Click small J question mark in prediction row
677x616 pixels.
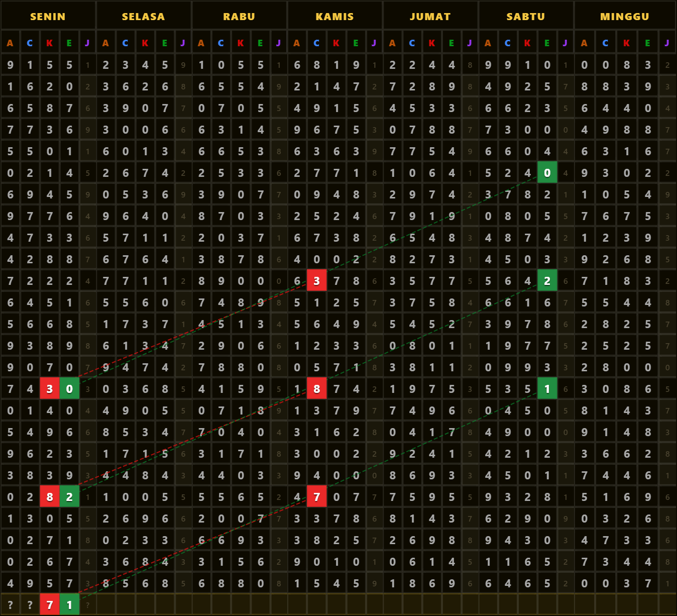88,605
